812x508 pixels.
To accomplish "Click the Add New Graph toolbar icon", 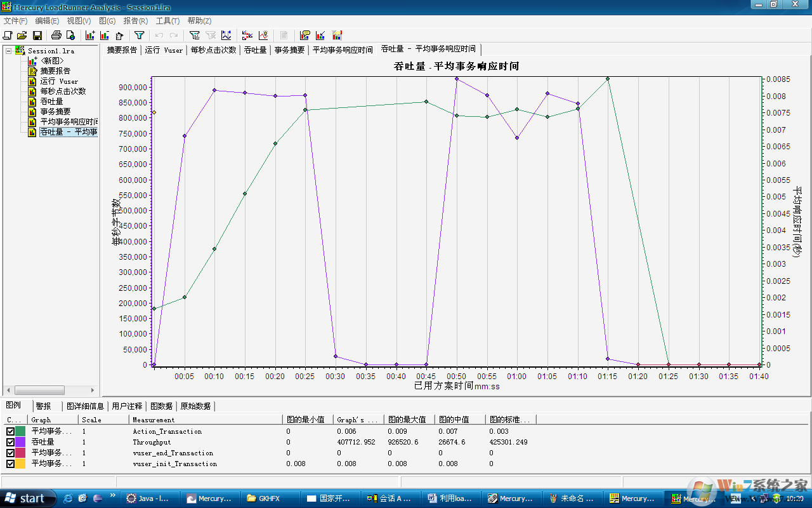I will click(x=89, y=36).
